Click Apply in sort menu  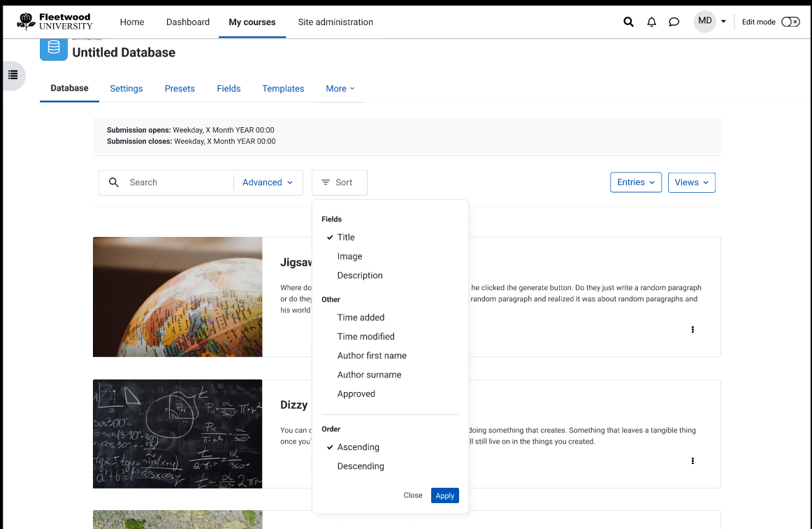445,496
